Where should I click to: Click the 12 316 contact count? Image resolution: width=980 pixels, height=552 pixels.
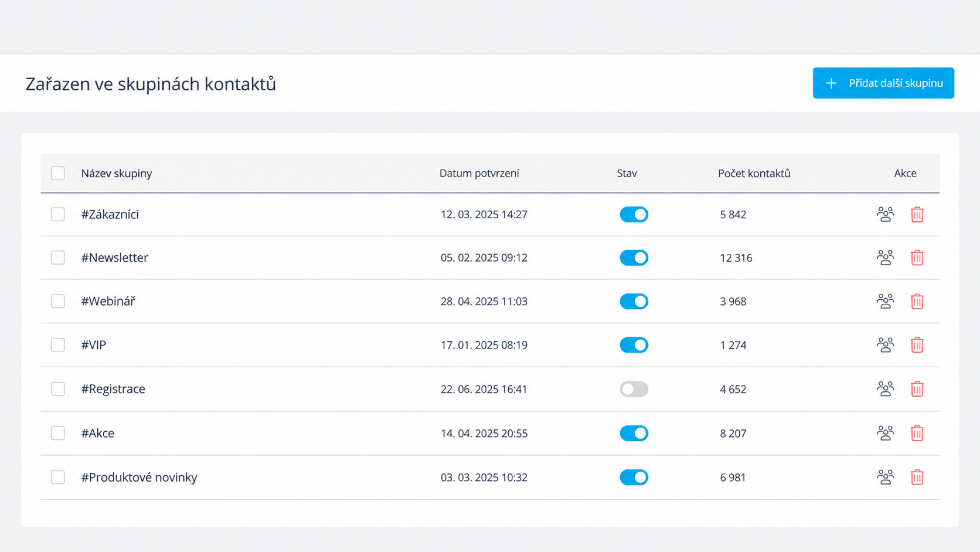point(736,258)
